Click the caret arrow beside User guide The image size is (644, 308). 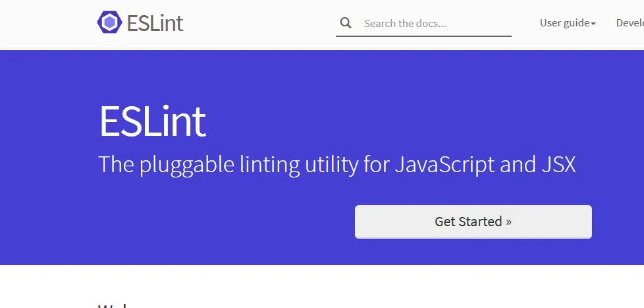[x=593, y=24]
